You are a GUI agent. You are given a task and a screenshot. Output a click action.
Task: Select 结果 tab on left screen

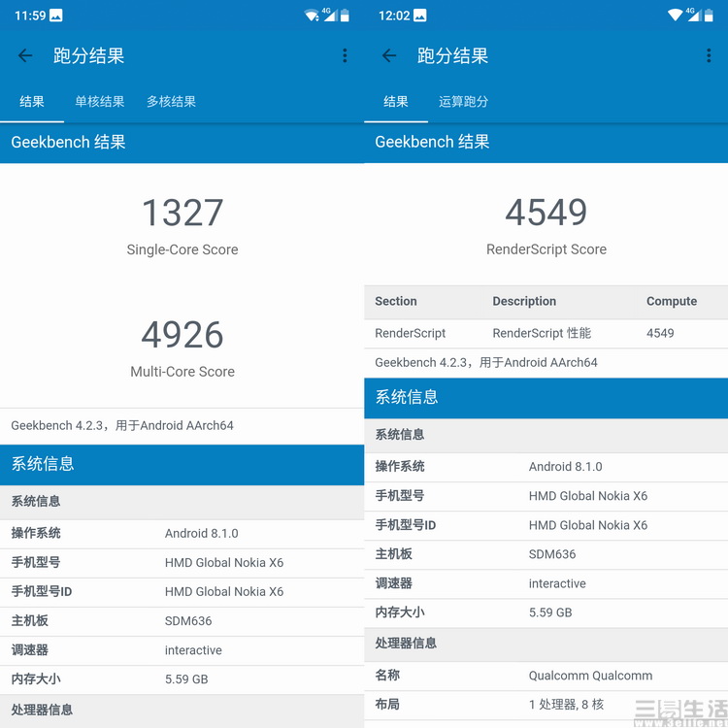click(x=32, y=102)
